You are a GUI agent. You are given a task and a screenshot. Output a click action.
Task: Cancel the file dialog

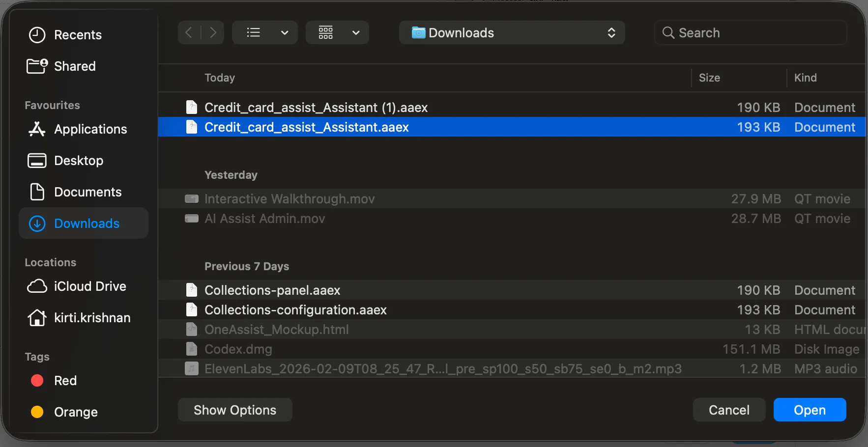tap(729, 410)
